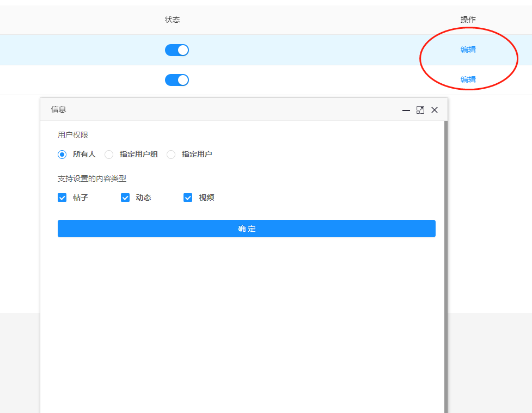Viewport: 532px width, 413px height.
Task: Open 编辑 link in the second row
Action: point(468,79)
